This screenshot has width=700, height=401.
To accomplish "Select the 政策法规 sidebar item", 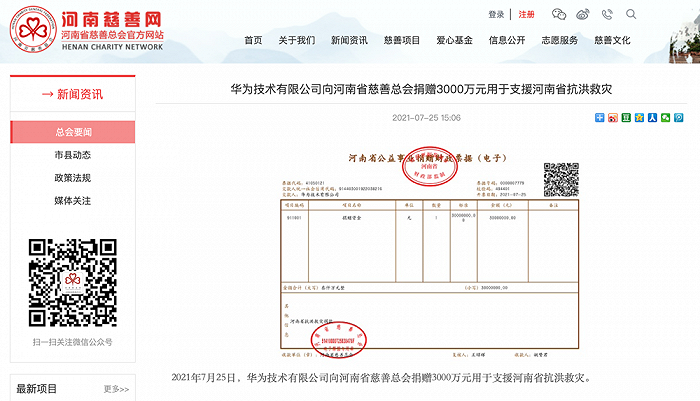I will 73,178.
